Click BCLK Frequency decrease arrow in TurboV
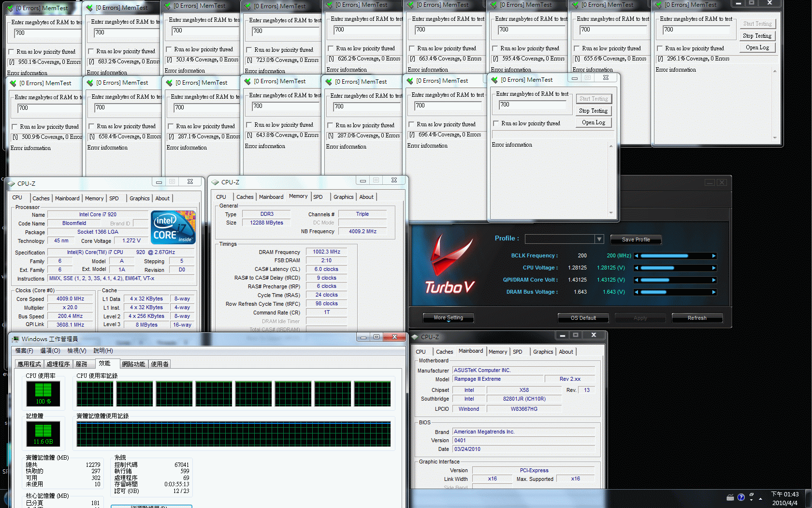 [637, 256]
